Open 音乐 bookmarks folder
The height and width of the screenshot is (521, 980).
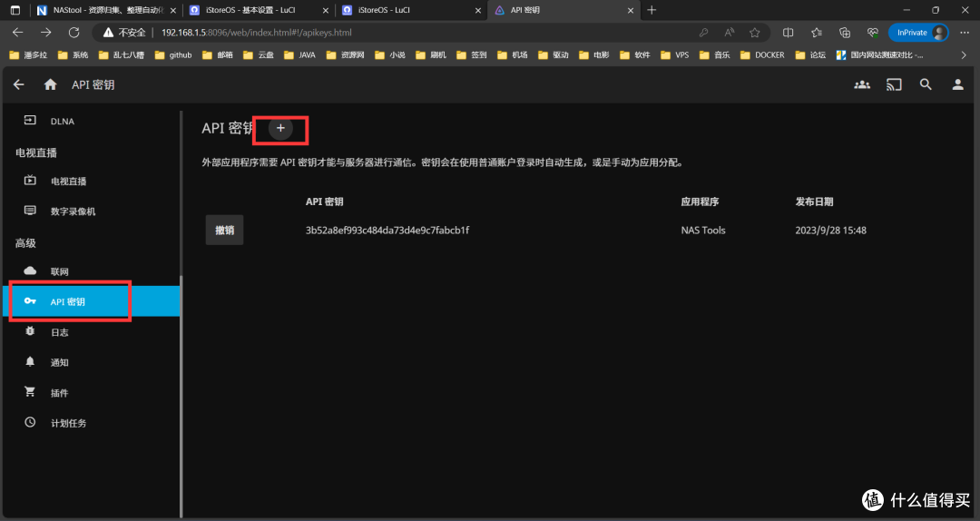click(714, 55)
